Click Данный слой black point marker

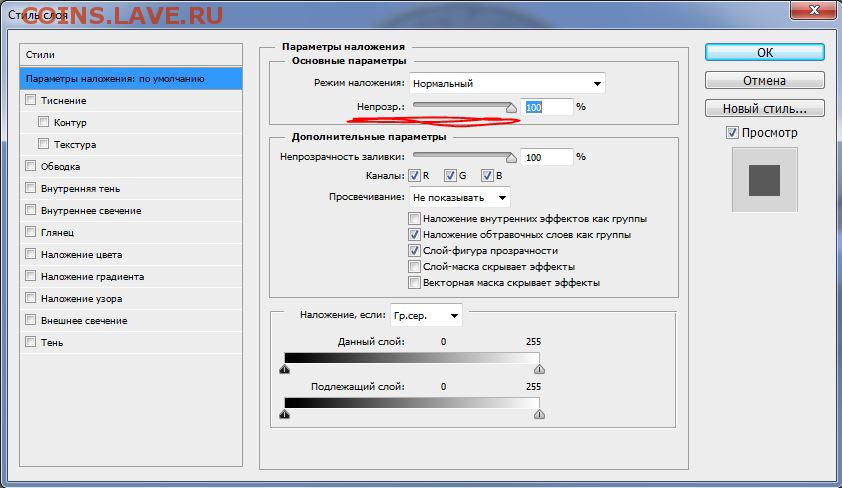pyautogui.click(x=285, y=369)
